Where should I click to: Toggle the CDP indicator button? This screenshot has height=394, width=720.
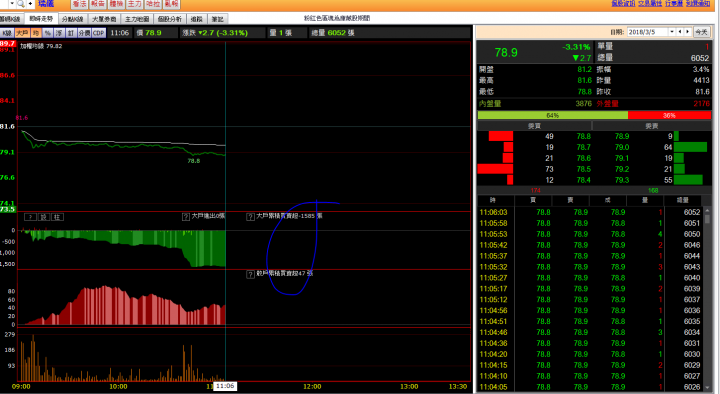[99, 33]
